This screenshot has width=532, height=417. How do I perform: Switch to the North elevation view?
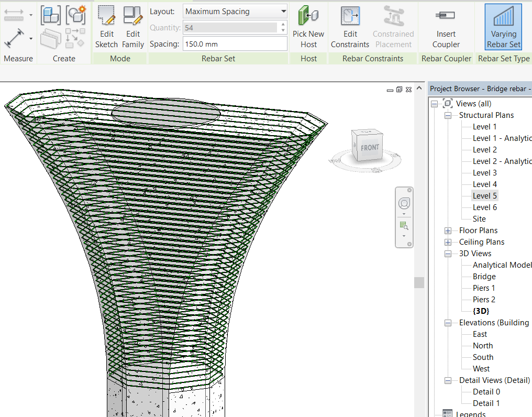point(482,345)
